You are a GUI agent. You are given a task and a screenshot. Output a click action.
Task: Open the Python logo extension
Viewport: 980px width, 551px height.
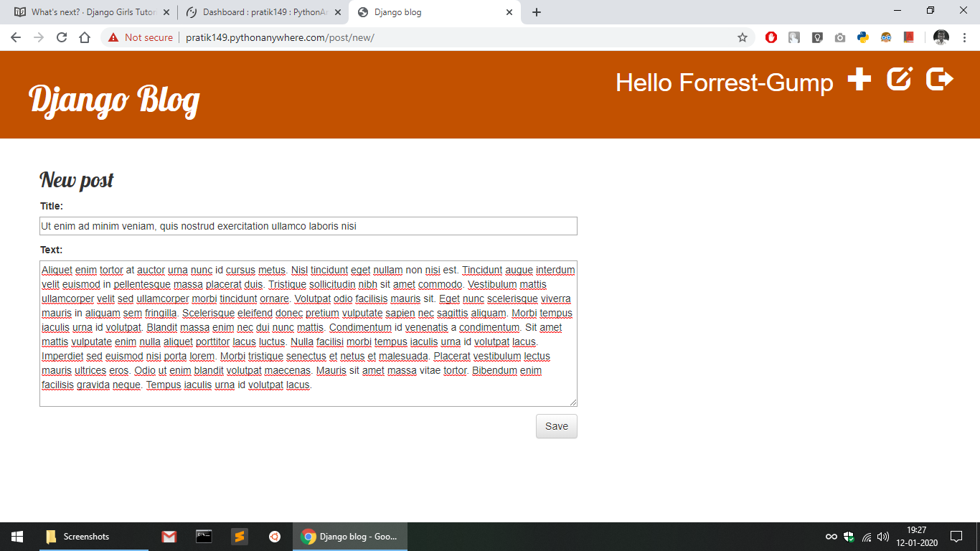click(x=863, y=37)
